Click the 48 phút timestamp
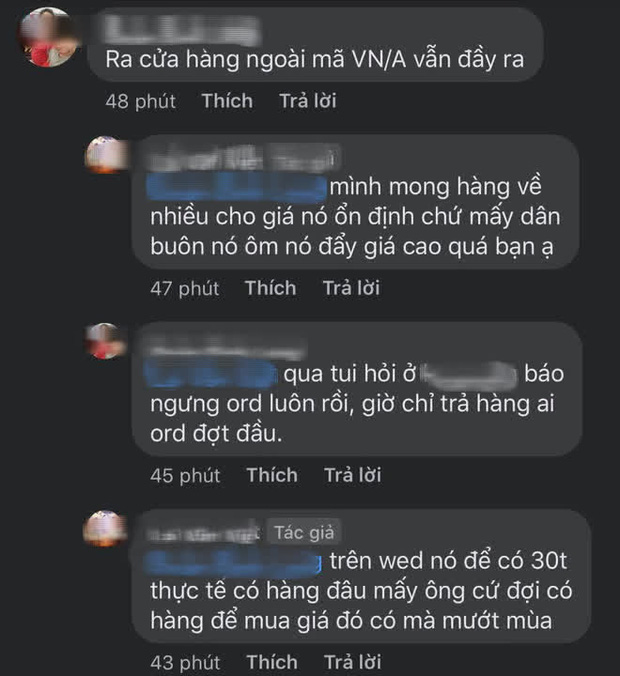Screen dimensions: 620x676 pos(141,101)
